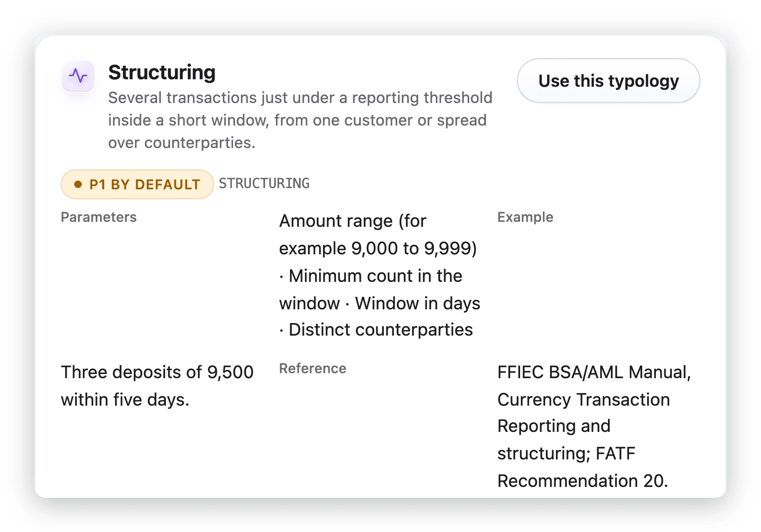Screen dimensions: 761x532
Task: Click the Distinct counterparties parameter
Action: click(x=380, y=330)
